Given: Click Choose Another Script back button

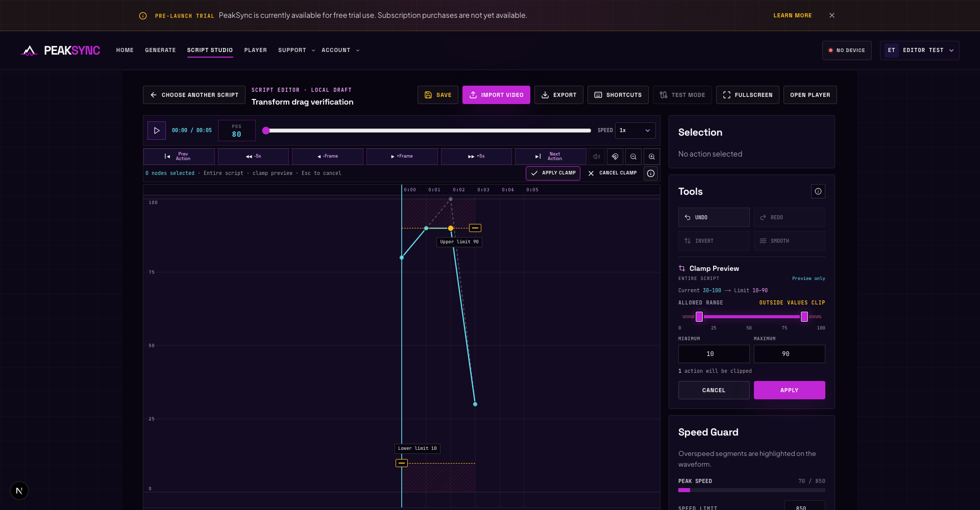Looking at the screenshot, I should coord(194,95).
